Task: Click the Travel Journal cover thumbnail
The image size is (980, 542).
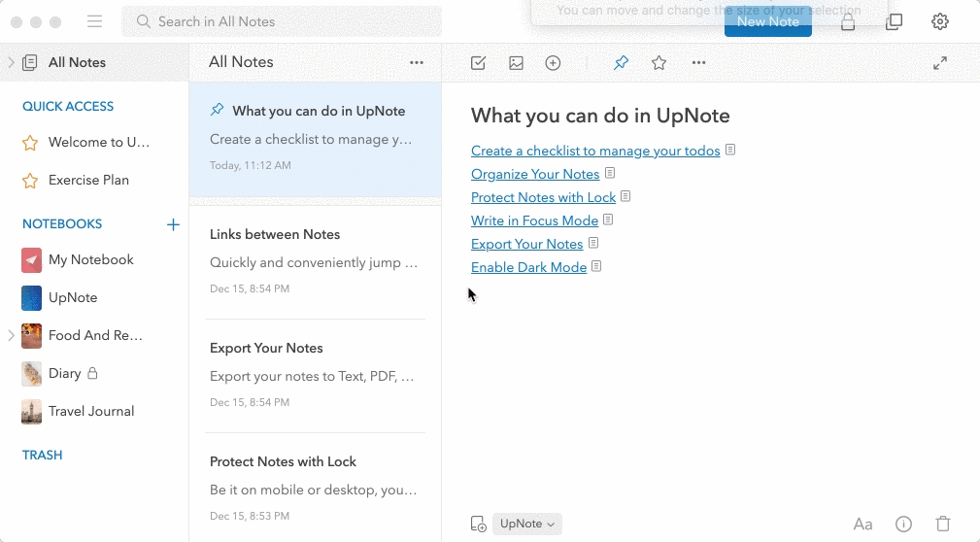Action: click(x=31, y=411)
